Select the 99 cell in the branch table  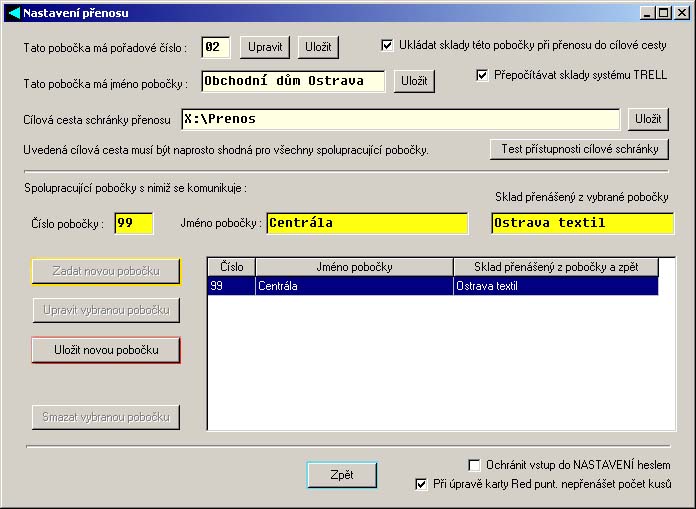[x=231, y=286]
